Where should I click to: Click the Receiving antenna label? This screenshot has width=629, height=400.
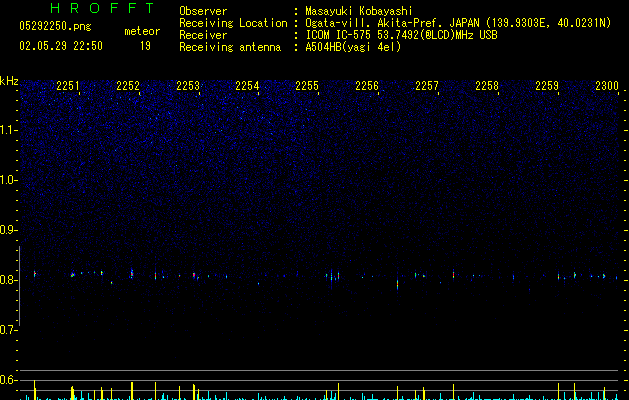click(230, 47)
